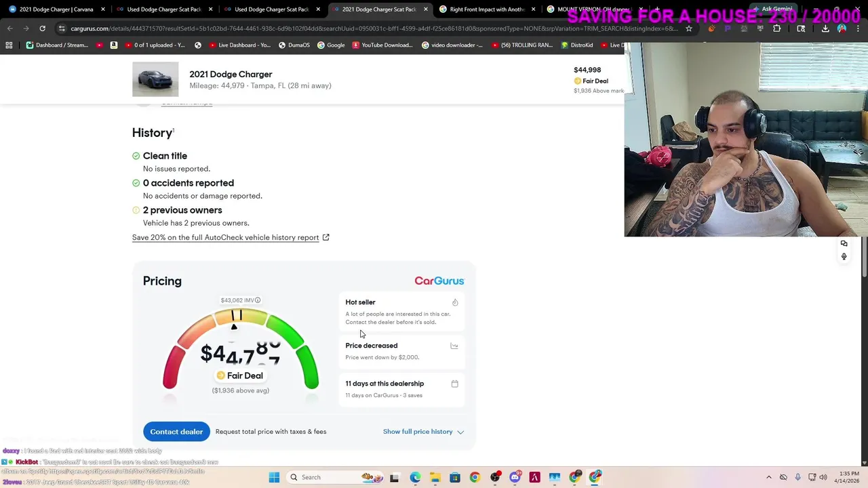The width and height of the screenshot is (868, 488).
Task: Click the system tray network icon
Action: pyautogui.click(x=811, y=477)
